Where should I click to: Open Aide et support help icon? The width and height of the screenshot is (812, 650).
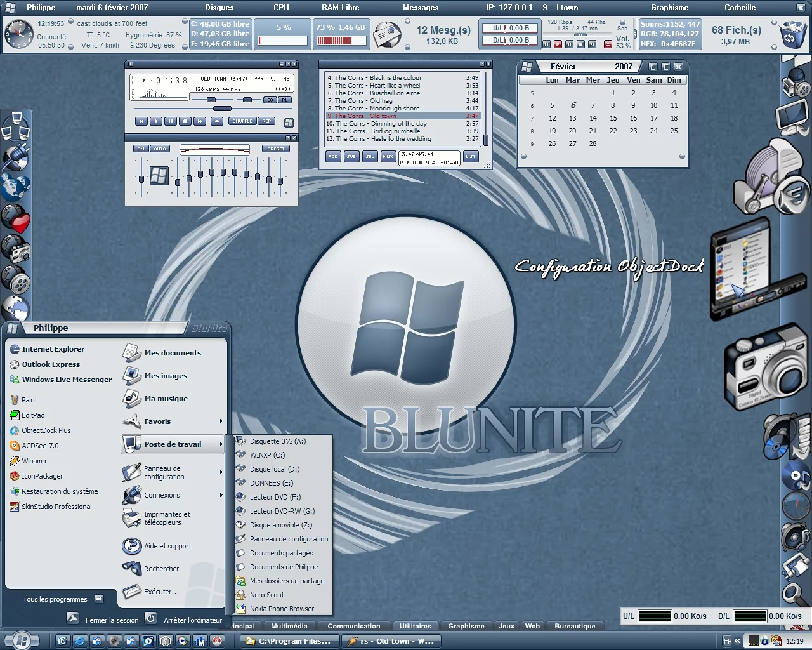pyautogui.click(x=167, y=546)
